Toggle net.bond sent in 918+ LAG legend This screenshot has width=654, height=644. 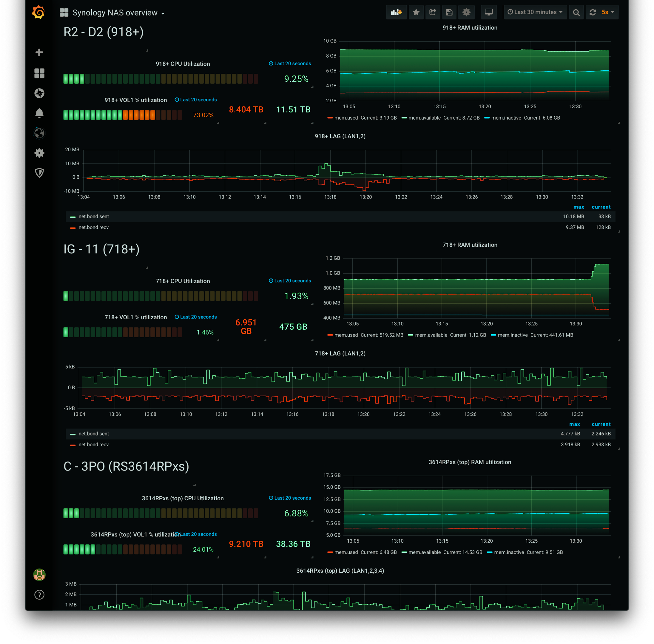tap(94, 216)
